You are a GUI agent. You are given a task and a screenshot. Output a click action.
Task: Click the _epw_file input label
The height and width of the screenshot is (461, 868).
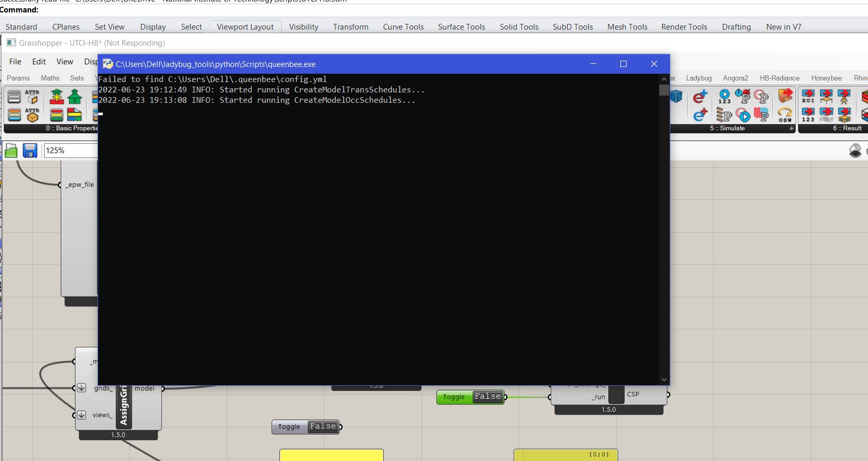[x=80, y=185]
